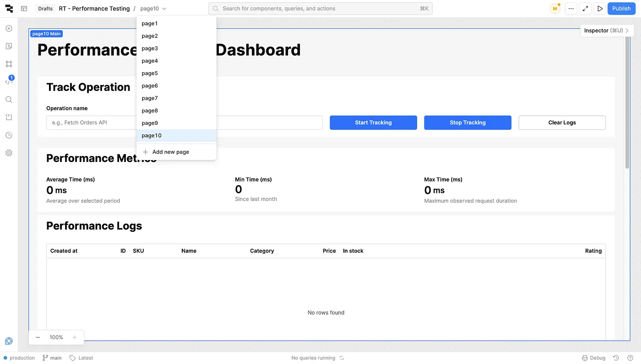Open the add component plus icon in sidebar

[x=9, y=28]
